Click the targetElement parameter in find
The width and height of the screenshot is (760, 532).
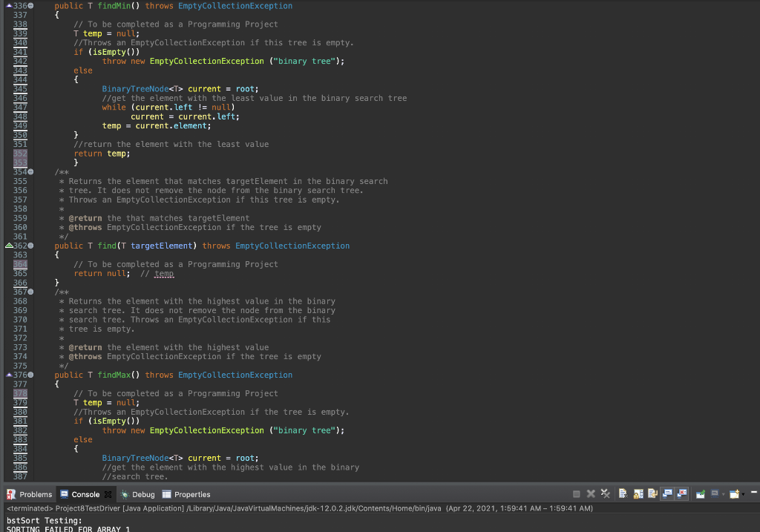tap(161, 246)
